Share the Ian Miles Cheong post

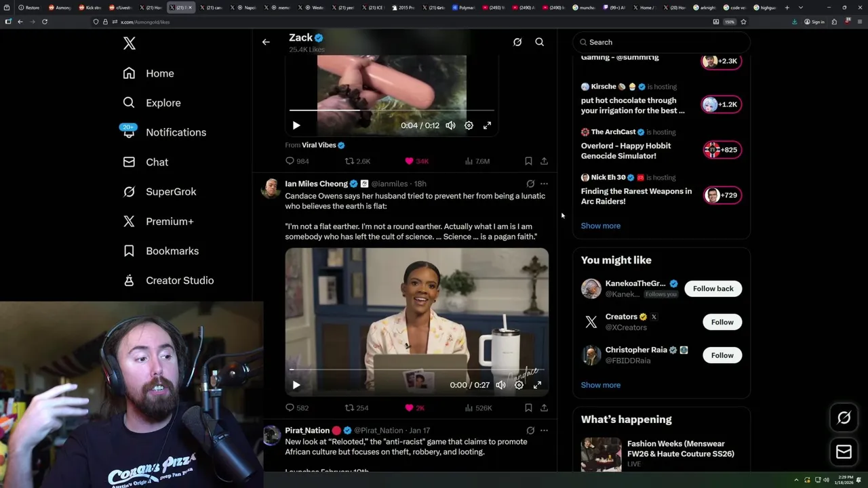(x=544, y=408)
